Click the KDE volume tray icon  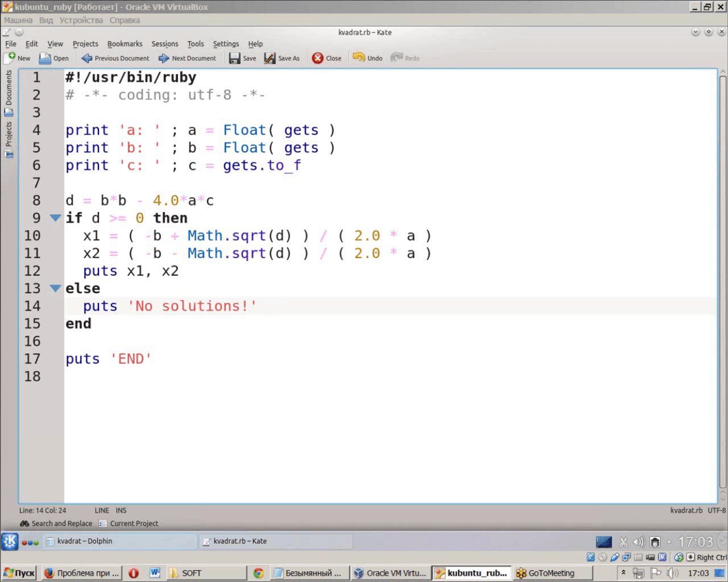click(639, 542)
